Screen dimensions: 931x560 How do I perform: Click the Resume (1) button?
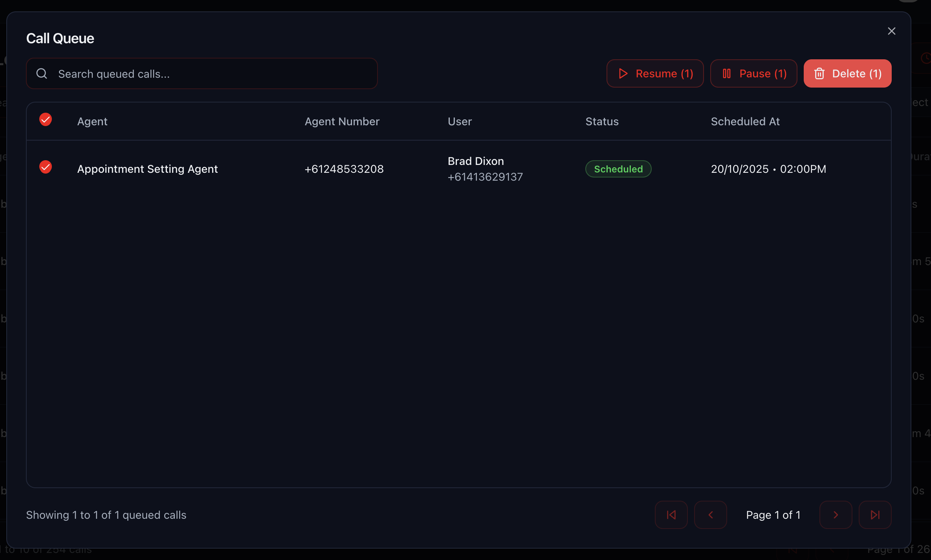pyautogui.click(x=654, y=73)
